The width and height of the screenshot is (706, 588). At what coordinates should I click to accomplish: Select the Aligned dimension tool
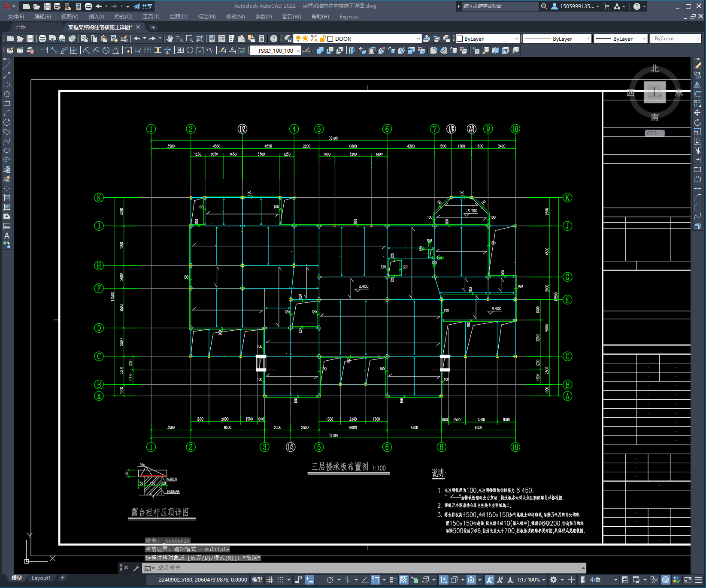coord(54,50)
